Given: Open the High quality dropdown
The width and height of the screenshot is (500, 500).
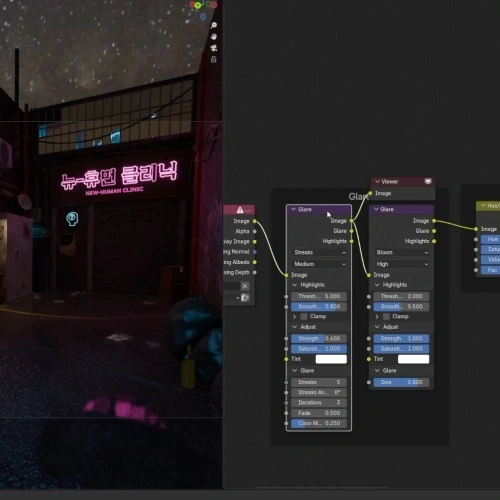Looking at the screenshot, I should tap(401, 264).
